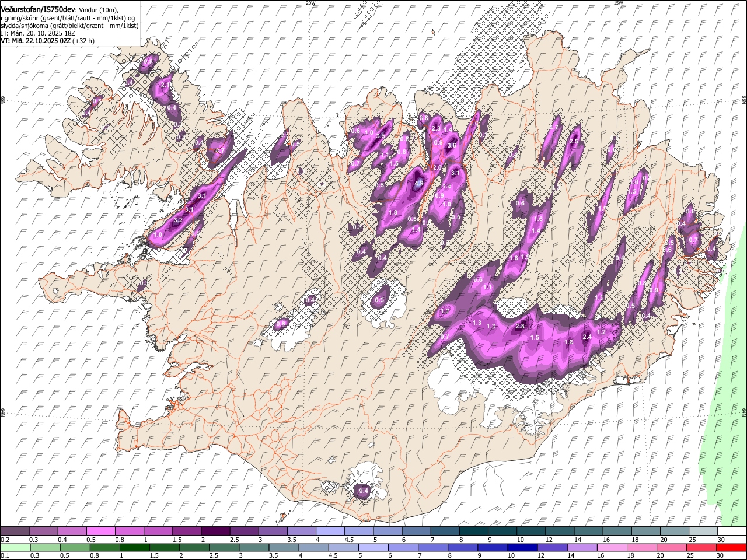
Task: Click the 0.2 label on the upper scale
Action: click(x=5, y=540)
